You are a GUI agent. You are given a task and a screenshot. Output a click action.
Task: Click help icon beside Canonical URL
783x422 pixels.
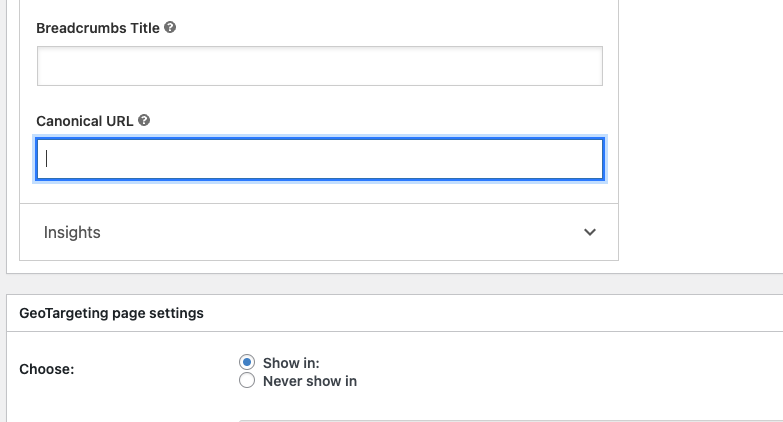click(144, 120)
